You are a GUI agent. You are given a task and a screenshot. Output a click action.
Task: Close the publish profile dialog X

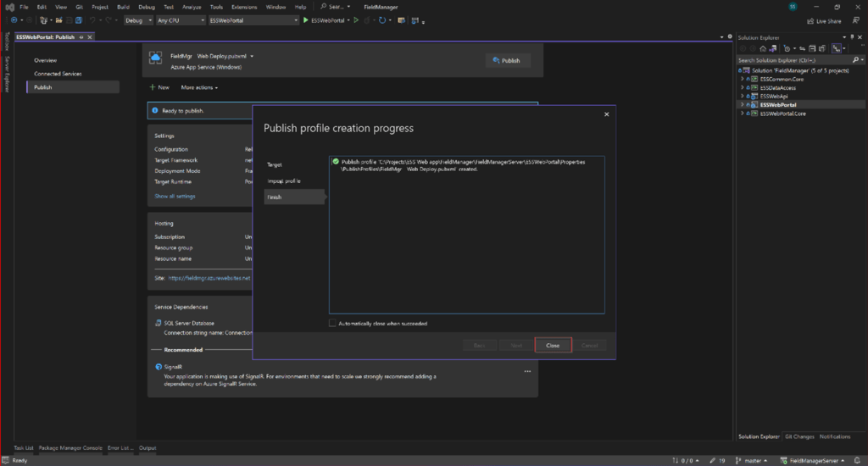[607, 114]
